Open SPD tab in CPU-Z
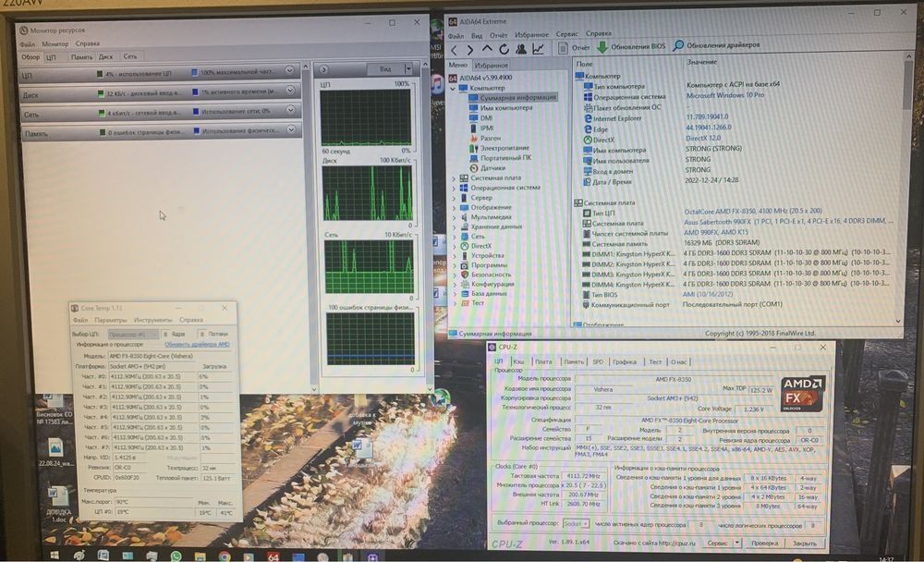Viewport: 924px width, 562px height. coord(598,361)
